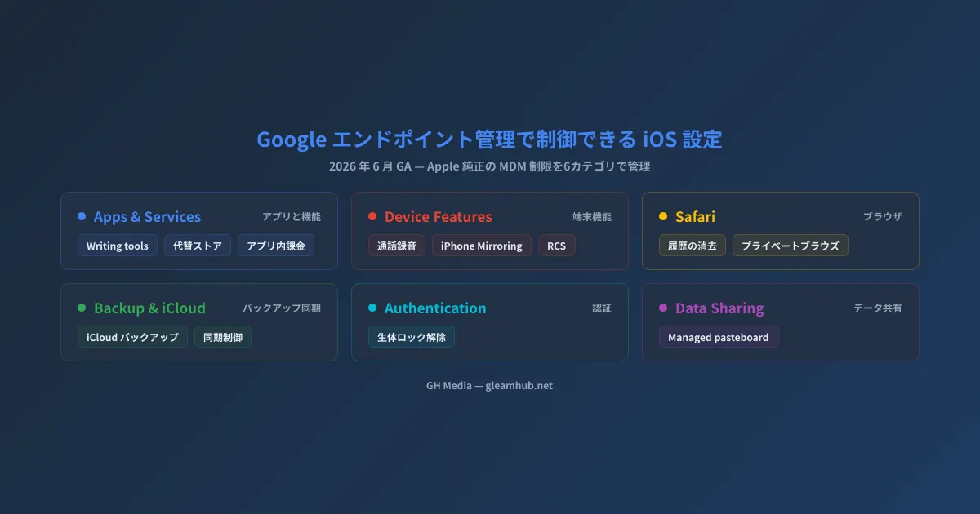Click the Data Sharing heading
Screen dimensions: 980x514
719,308
